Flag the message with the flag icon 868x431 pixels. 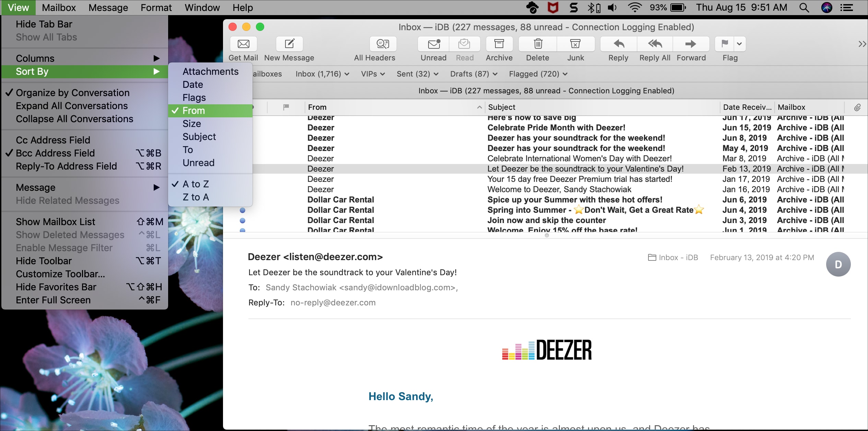[725, 44]
